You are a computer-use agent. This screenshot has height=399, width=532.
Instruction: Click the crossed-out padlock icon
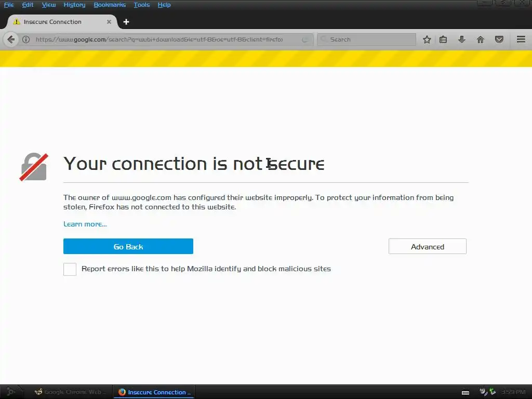[34, 167]
